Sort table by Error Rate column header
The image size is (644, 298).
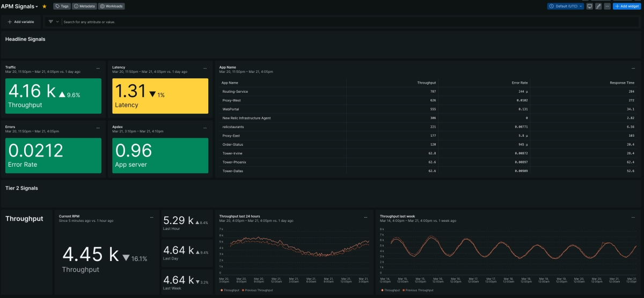519,83
